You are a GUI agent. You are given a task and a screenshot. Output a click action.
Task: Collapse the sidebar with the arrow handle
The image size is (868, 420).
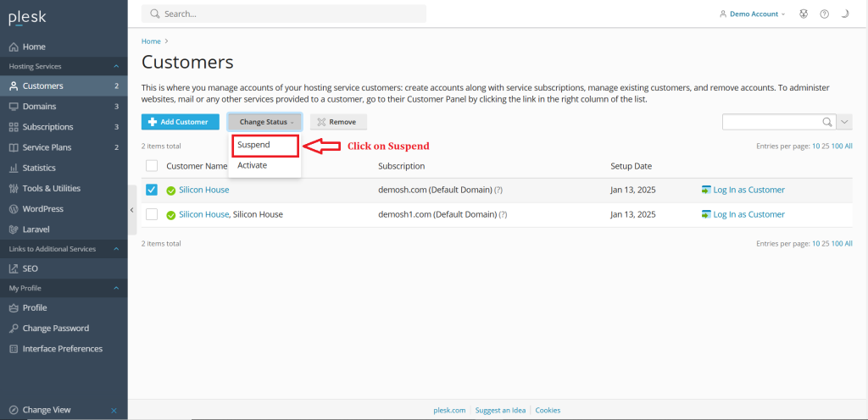pos(131,210)
